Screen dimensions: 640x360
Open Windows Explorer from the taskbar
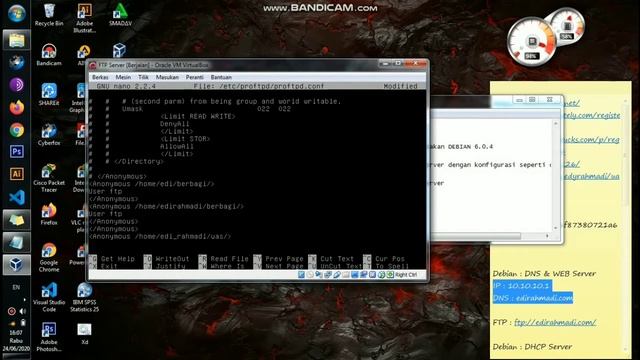point(16,40)
